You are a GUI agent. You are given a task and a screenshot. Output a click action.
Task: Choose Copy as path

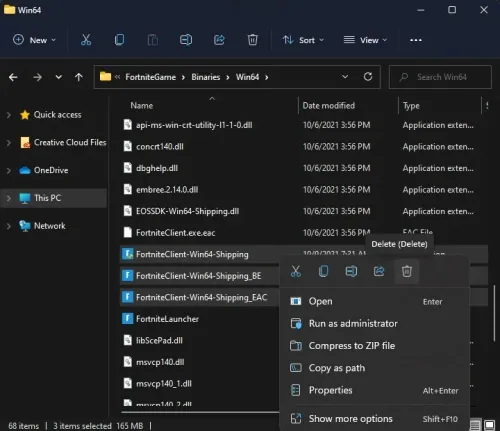[x=374, y=368]
